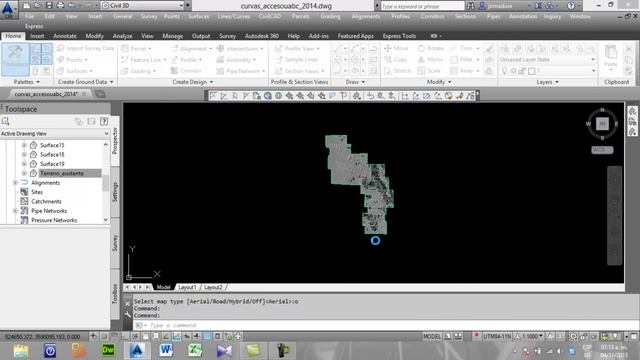Viewport: 640px width, 360px height.
Task: Expand the Modify panel dropdown
Action: (439, 82)
